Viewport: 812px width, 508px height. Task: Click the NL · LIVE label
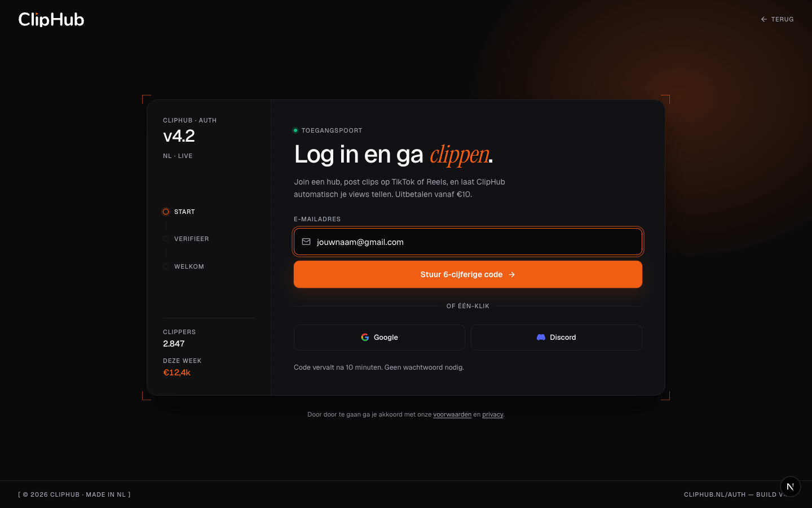point(178,156)
